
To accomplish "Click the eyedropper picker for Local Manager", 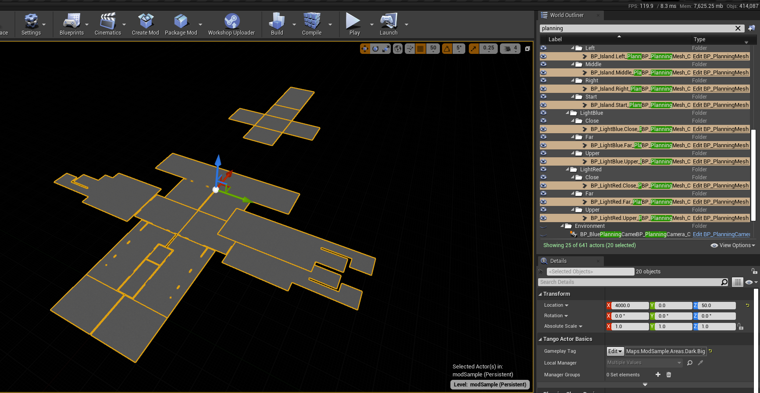I will 700,363.
